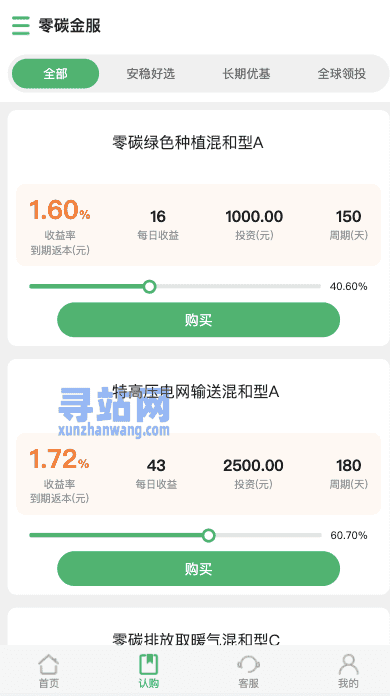Select the 全部 category tab
This screenshot has width=390, height=696.
(55, 74)
